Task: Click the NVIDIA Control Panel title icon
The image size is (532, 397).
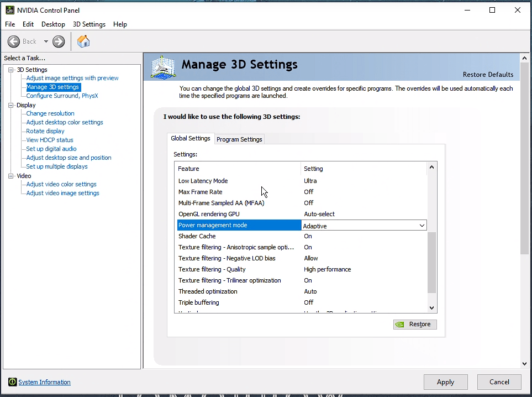Action: (10, 10)
